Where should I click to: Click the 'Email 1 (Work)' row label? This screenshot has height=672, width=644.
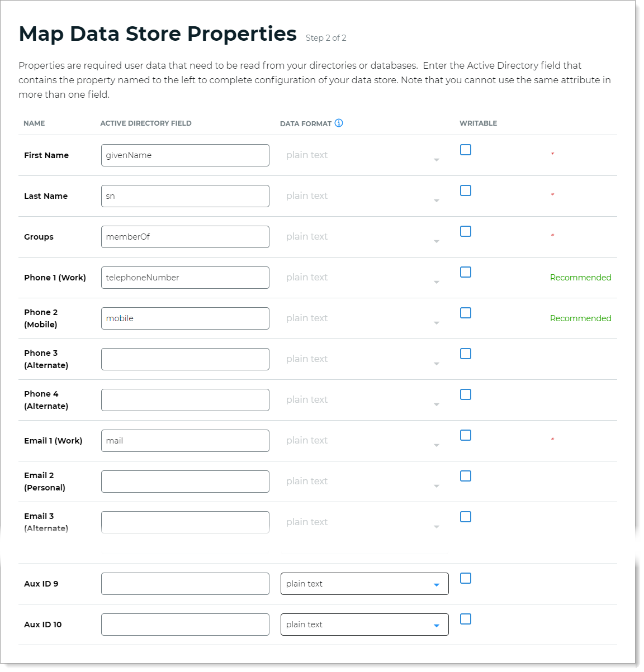[x=53, y=441]
